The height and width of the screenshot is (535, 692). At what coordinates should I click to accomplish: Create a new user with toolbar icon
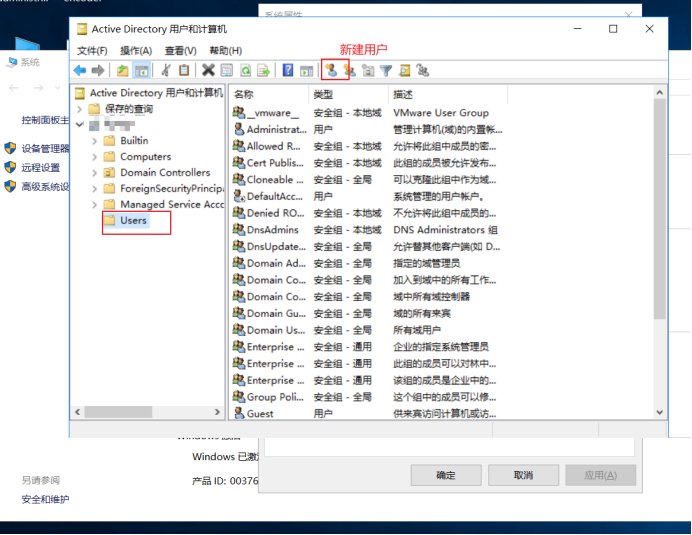[x=331, y=70]
